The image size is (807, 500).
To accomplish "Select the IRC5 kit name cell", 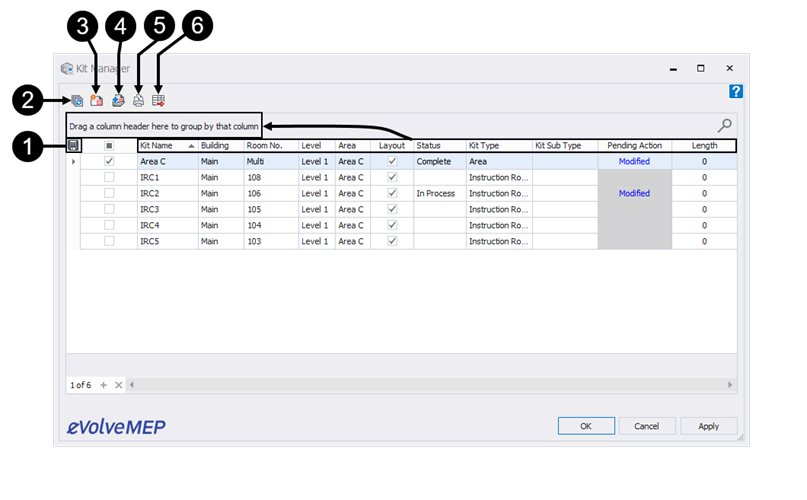I will tap(168, 242).
